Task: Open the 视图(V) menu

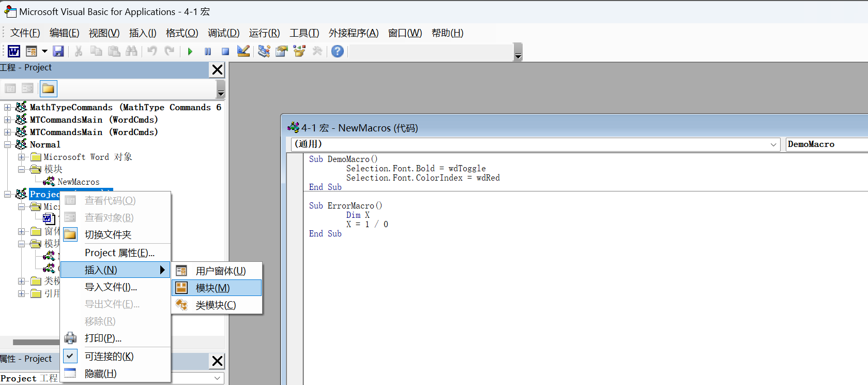Action: (x=104, y=33)
